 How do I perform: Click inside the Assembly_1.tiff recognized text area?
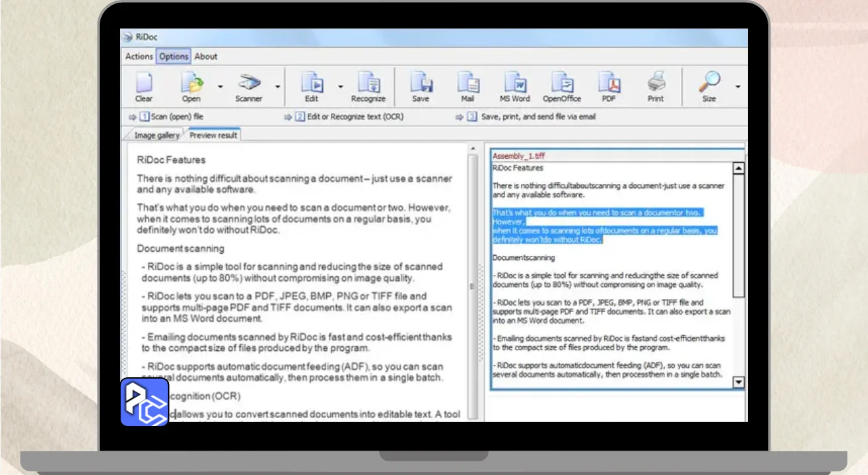point(610,326)
